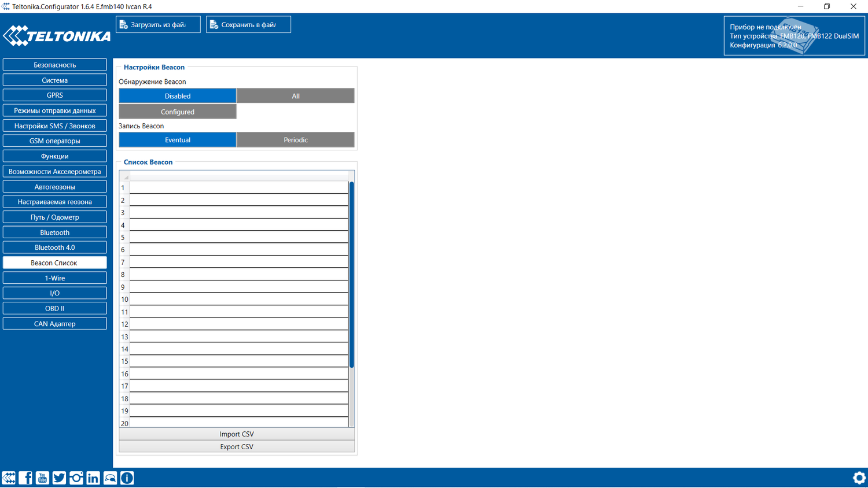Save configuration with Сохранить в файл button
868x488 pixels.
(x=248, y=24)
